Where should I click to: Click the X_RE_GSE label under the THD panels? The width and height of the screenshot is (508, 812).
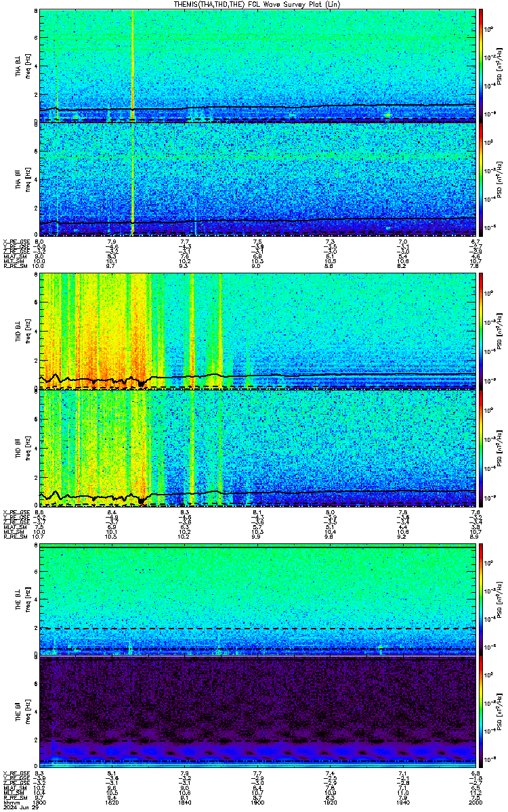point(15,512)
